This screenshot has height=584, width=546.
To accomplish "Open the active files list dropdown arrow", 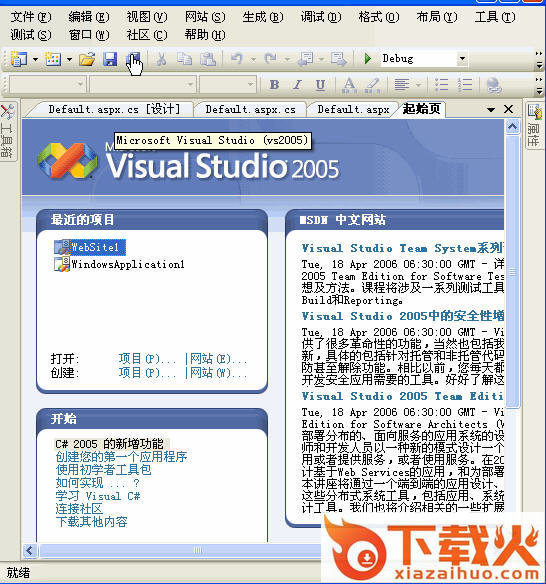I will click(x=491, y=110).
